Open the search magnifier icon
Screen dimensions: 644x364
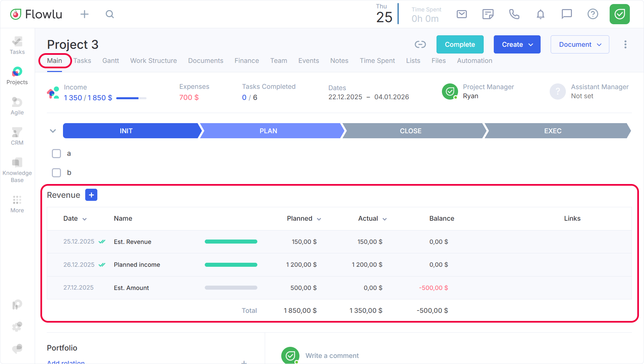[110, 14]
